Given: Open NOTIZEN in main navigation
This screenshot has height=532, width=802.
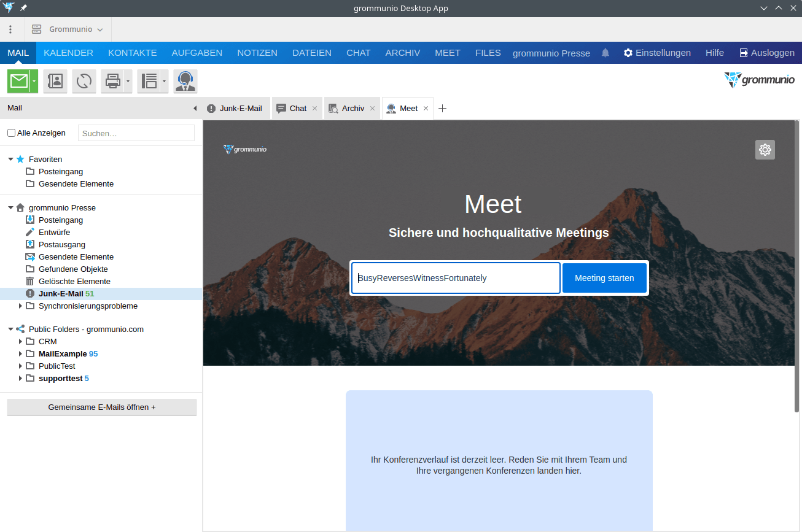Looking at the screenshot, I should tap(257, 53).
